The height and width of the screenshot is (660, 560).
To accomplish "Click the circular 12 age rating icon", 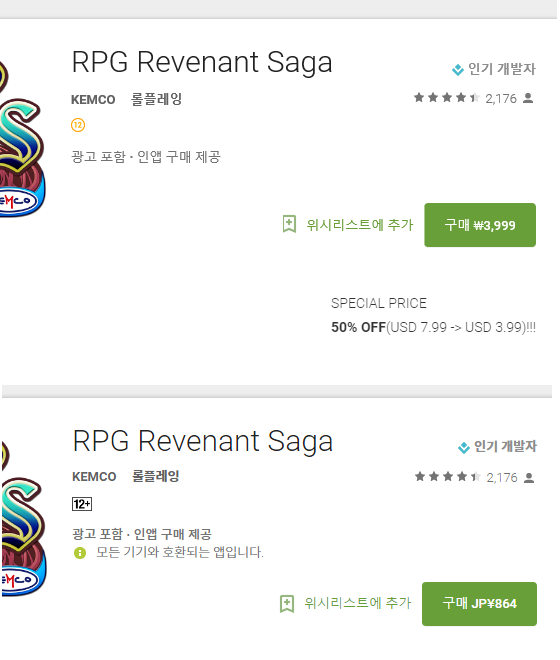I will point(78,125).
